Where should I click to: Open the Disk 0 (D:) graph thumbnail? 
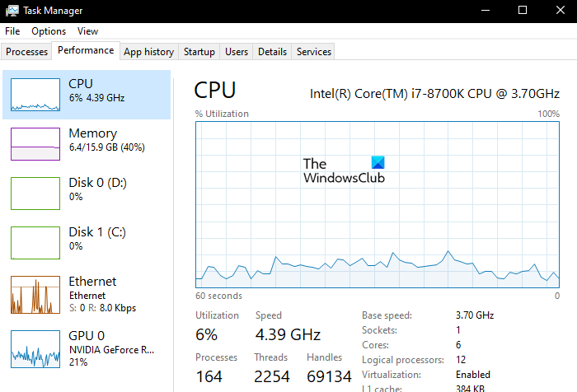point(35,194)
